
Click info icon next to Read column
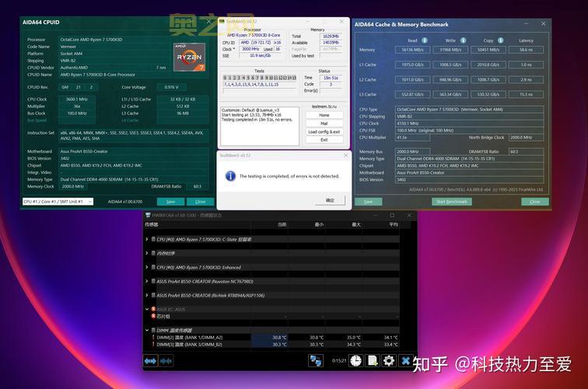click(x=425, y=40)
